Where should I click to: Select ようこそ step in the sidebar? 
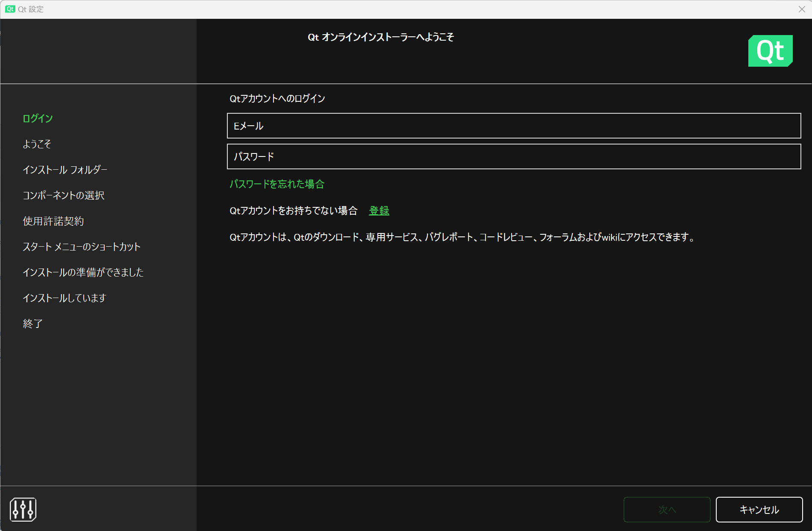[37, 144]
